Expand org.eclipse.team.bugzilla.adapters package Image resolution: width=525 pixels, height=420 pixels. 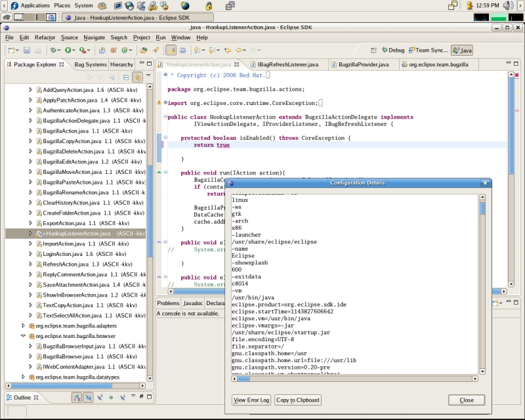click(23, 325)
